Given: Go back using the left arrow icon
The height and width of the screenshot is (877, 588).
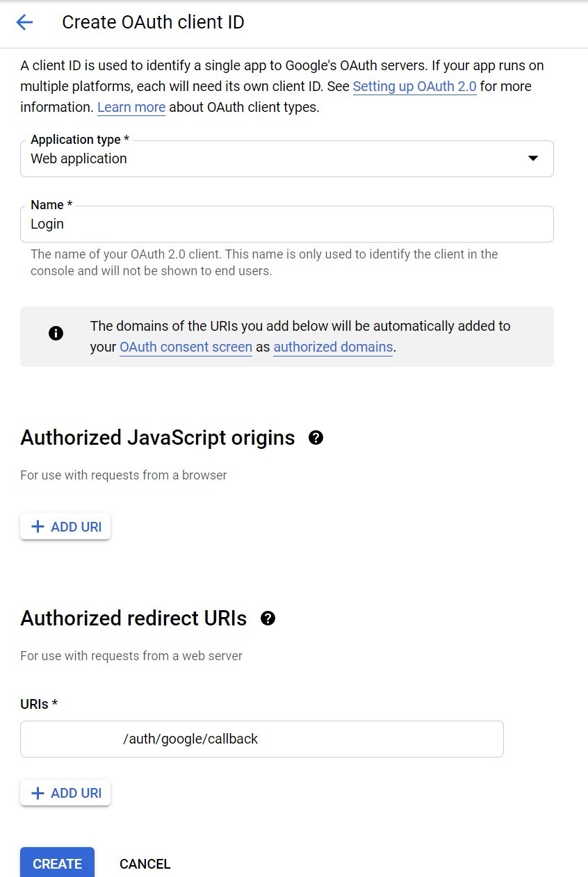Looking at the screenshot, I should coord(24,22).
